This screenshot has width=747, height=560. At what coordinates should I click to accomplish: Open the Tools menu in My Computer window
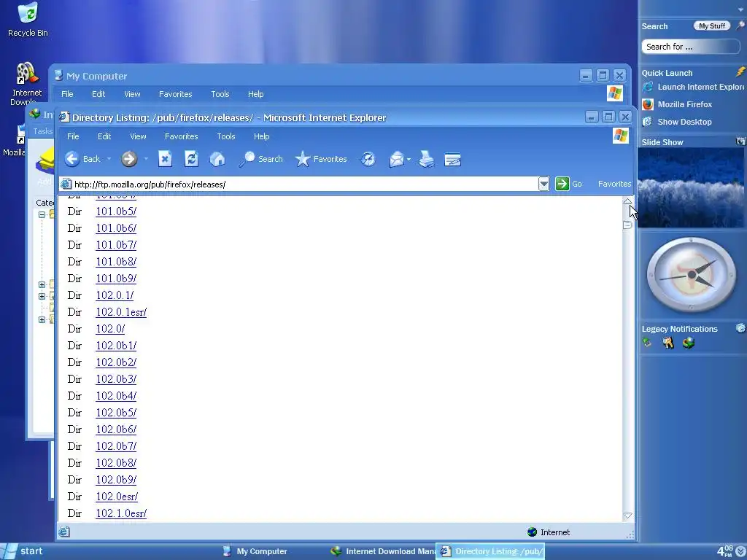click(220, 94)
